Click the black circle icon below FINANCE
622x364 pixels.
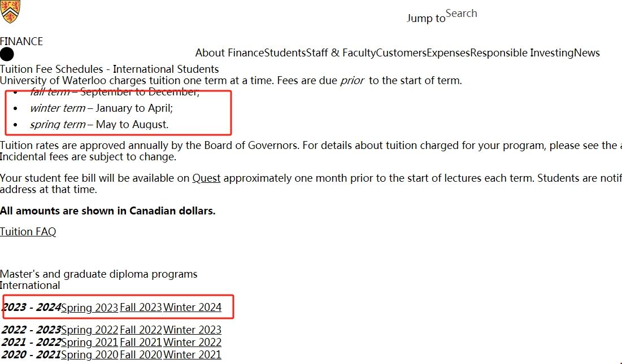coord(7,54)
